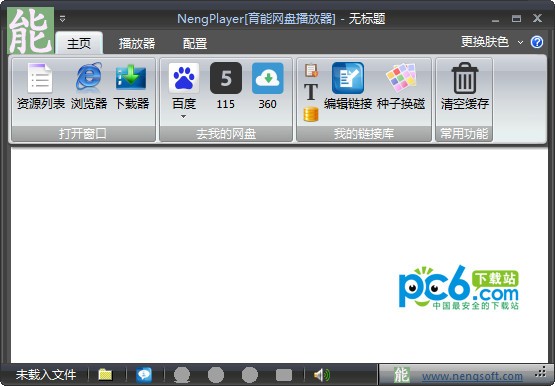Click the 能 icon in the status bar
This screenshot has height=386, width=555.
402,375
